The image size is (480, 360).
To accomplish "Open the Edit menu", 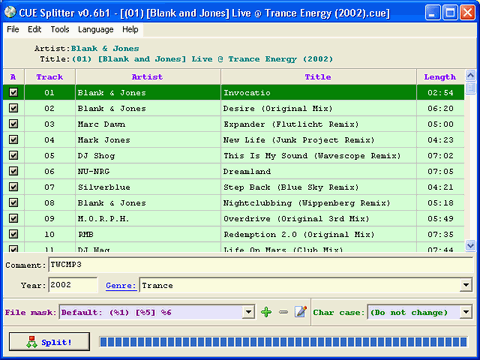I will coord(34,29).
